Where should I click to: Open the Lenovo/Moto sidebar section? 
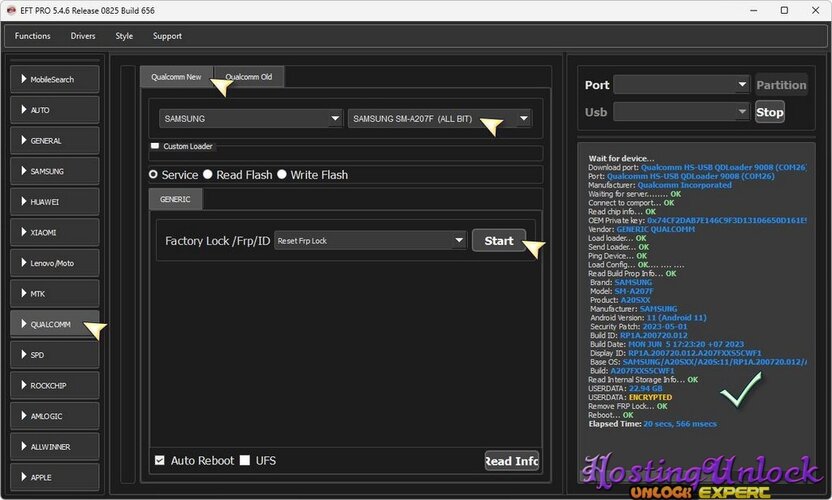click(54, 263)
